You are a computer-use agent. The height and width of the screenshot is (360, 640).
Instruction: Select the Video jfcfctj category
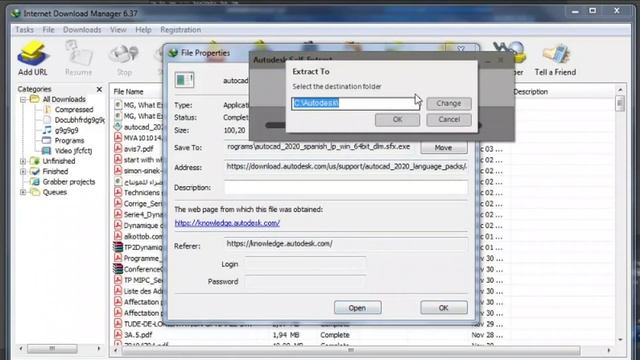click(x=73, y=151)
